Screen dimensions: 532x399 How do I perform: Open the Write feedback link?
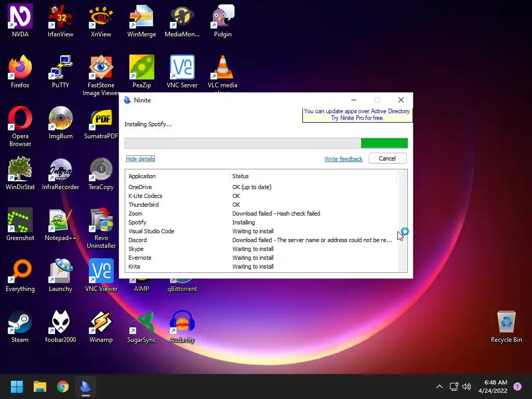tap(343, 159)
